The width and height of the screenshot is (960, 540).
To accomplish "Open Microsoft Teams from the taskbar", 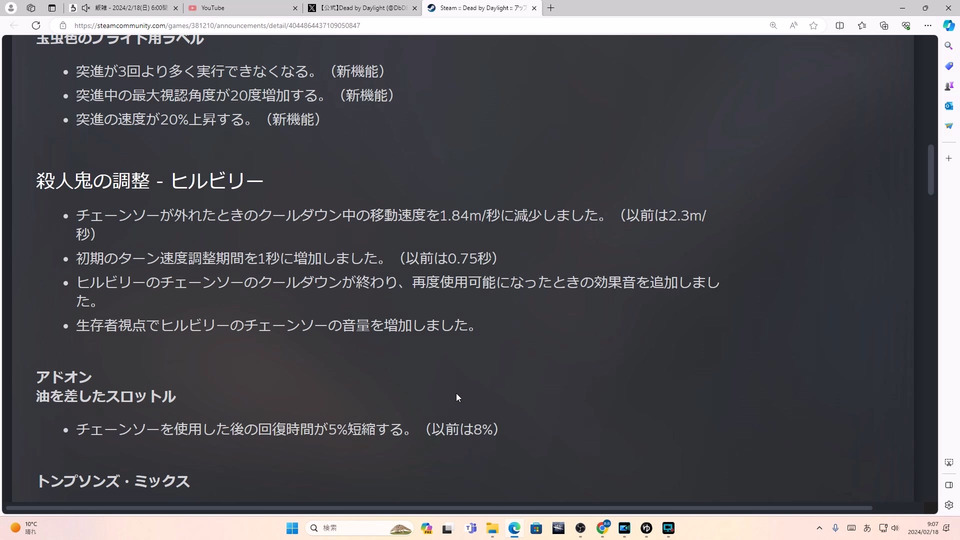I will (x=471, y=528).
